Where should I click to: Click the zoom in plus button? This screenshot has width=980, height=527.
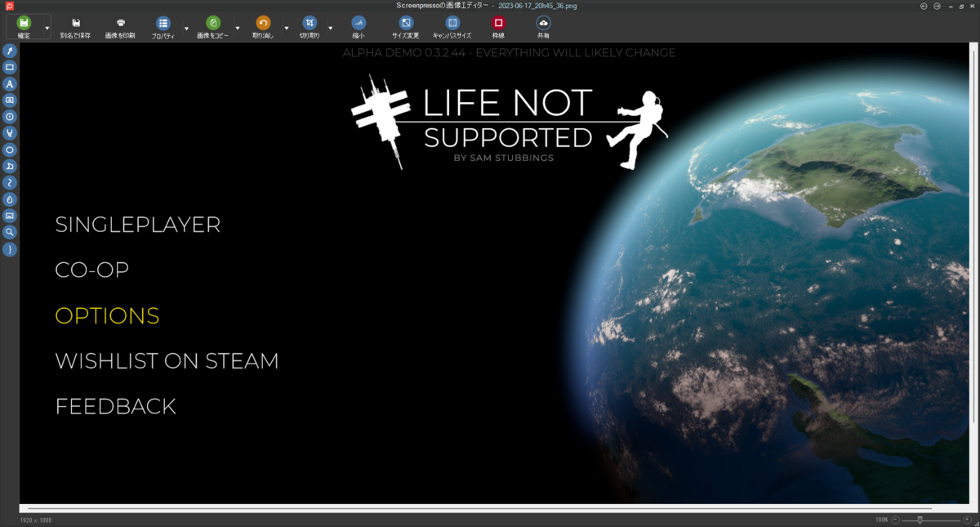(968, 520)
